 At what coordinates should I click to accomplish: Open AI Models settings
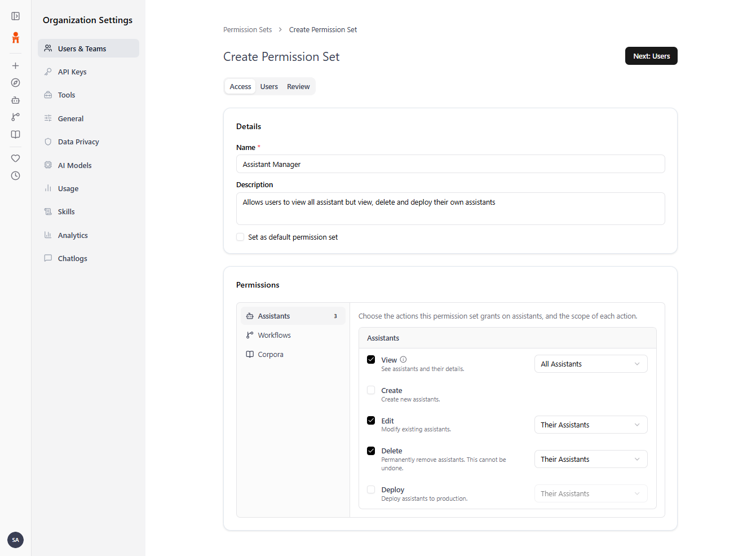coord(89,165)
